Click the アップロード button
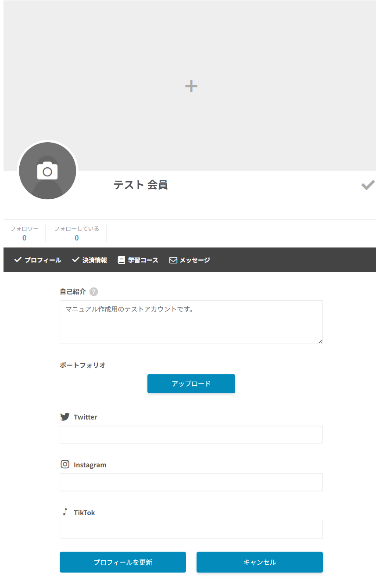The image size is (376, 588). (191, 384)
